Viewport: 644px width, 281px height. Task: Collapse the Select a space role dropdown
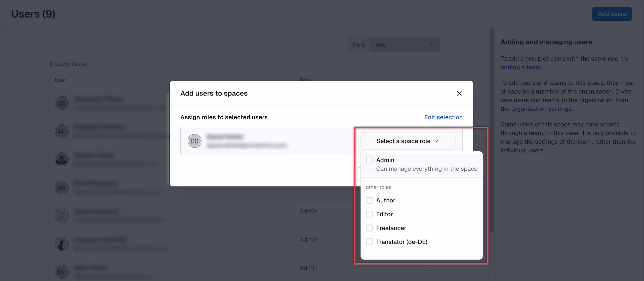(x=408, y=141)
